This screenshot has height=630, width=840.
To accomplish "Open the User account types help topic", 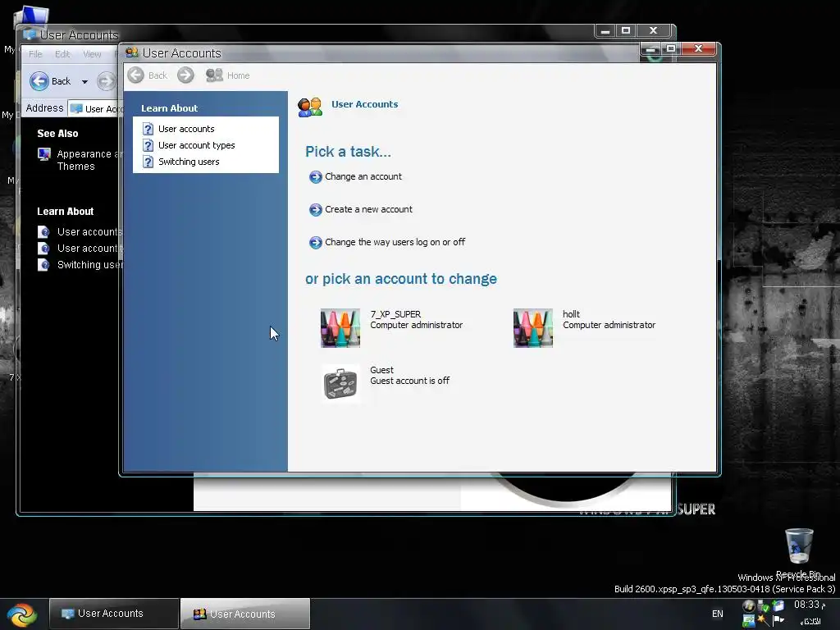I will click(x=197, y=145).
